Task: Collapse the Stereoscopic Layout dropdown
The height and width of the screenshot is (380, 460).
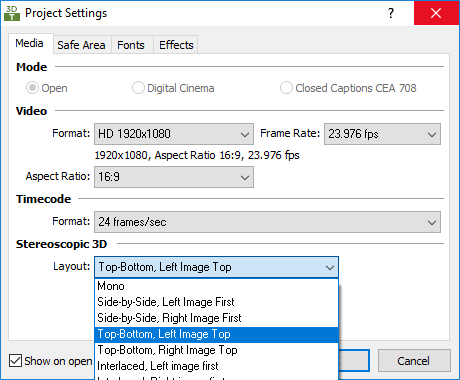Action: pos(216,267)
